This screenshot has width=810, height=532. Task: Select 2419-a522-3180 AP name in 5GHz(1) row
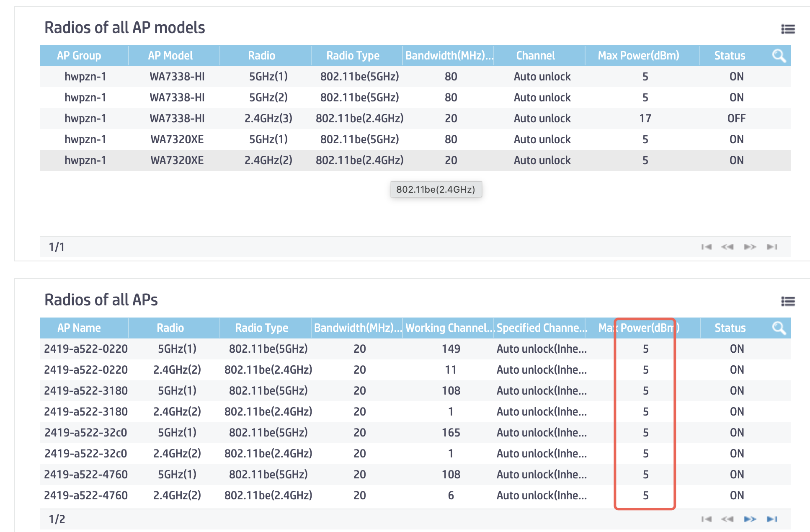(x=86, y=391)
